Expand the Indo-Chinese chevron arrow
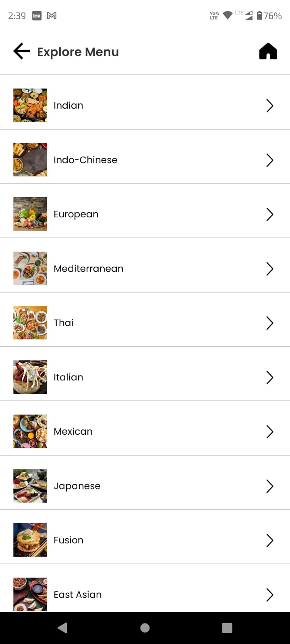Viewport: 290px width, 644px height. click(270, 160)
